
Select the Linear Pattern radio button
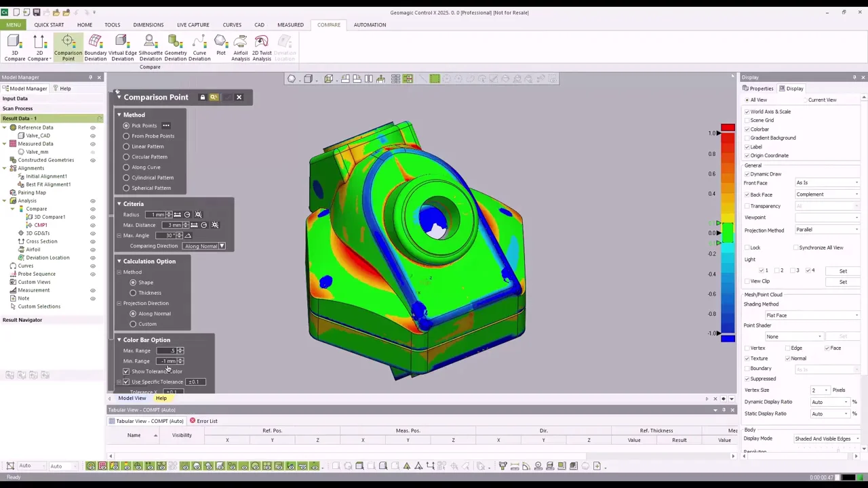click(x=126, y=146)
